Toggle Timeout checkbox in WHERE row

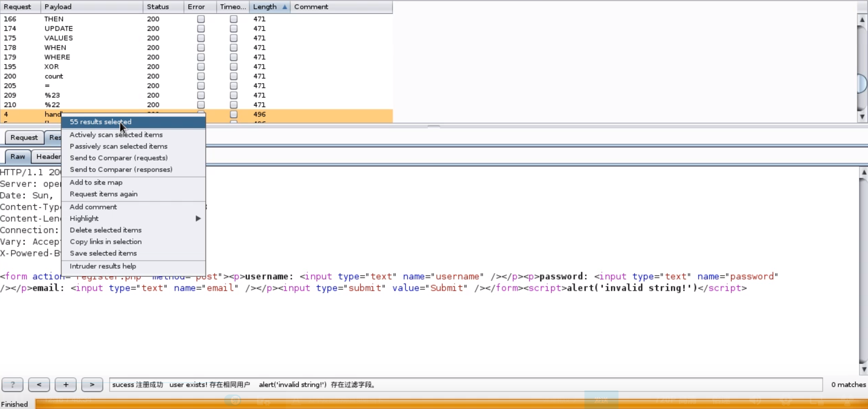(x=234, y=57)
